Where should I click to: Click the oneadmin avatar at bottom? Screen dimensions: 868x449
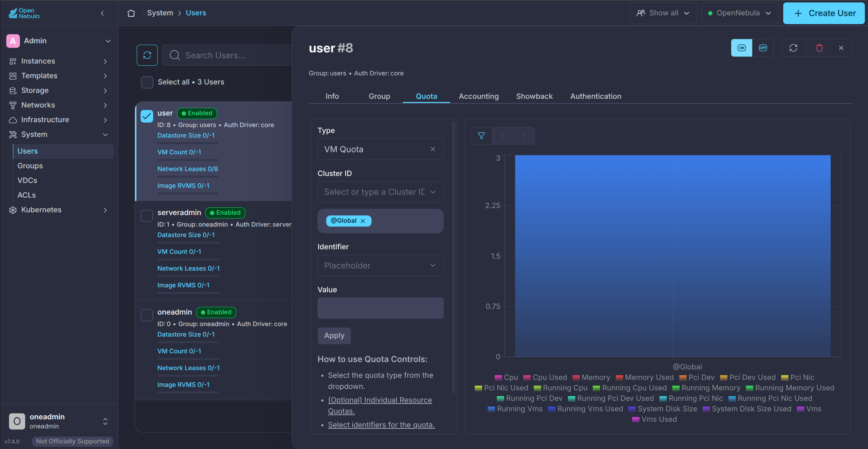[x=17, y=421]
